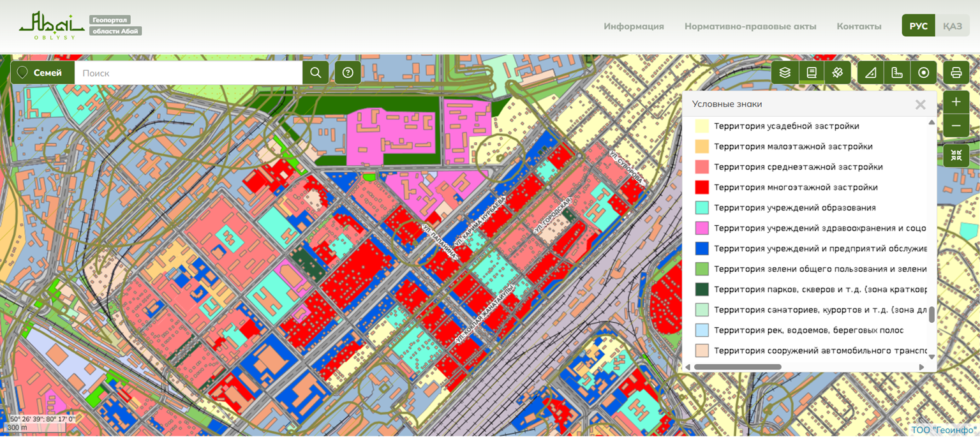Image resolution: width=980 pixels, height=437 pixels.
Task: Open the Семей city selector
Action: point(42,73)
